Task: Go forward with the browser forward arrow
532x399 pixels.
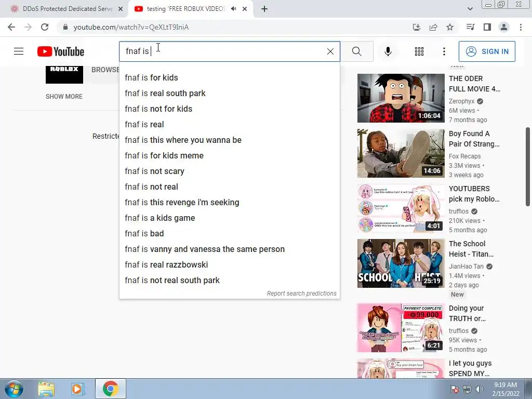Action: [x=28, y=27]
